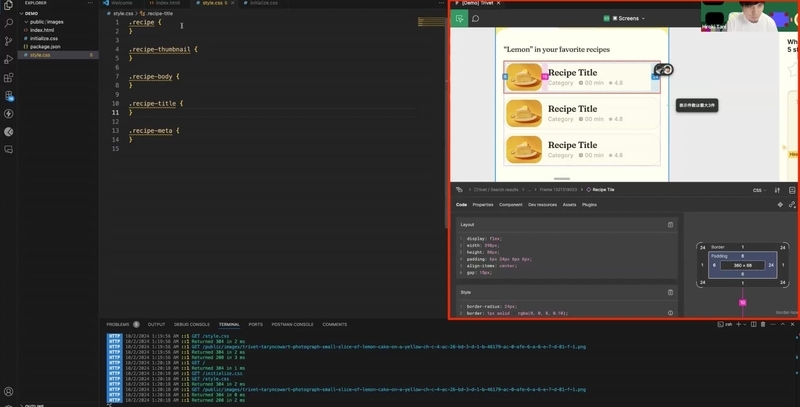Select the first Recipe Title card thumbnail
The image size is (800, 407).
pos(524,77)
